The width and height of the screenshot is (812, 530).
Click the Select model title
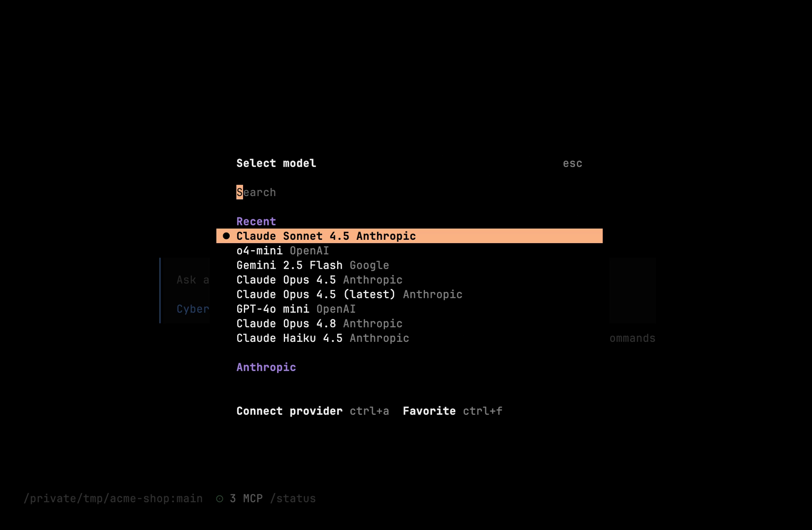coord(276,163)
